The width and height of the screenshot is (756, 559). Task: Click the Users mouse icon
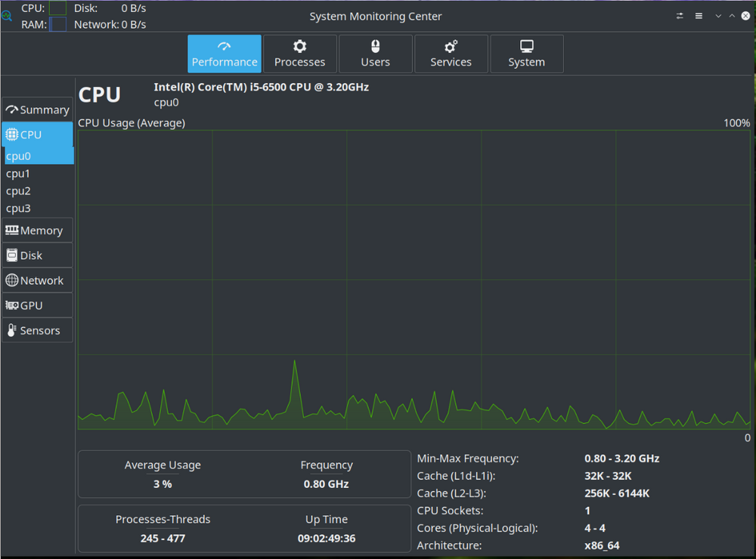coord(376,46)
